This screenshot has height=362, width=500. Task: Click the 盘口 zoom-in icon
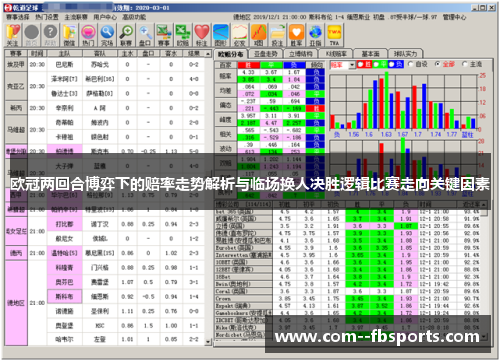145,35
